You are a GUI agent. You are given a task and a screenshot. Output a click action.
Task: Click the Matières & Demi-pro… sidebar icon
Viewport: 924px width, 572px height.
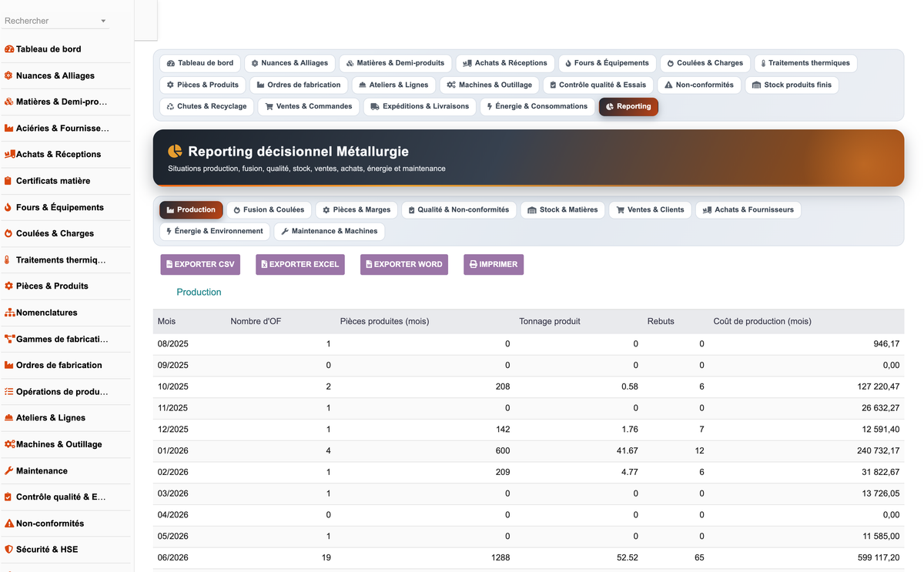point(9,102)
